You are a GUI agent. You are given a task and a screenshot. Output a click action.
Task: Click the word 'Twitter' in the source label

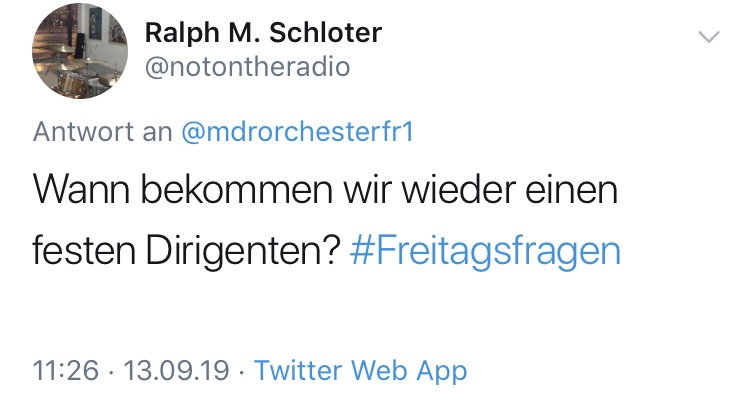pyautogui.click(x=298, y=371)
